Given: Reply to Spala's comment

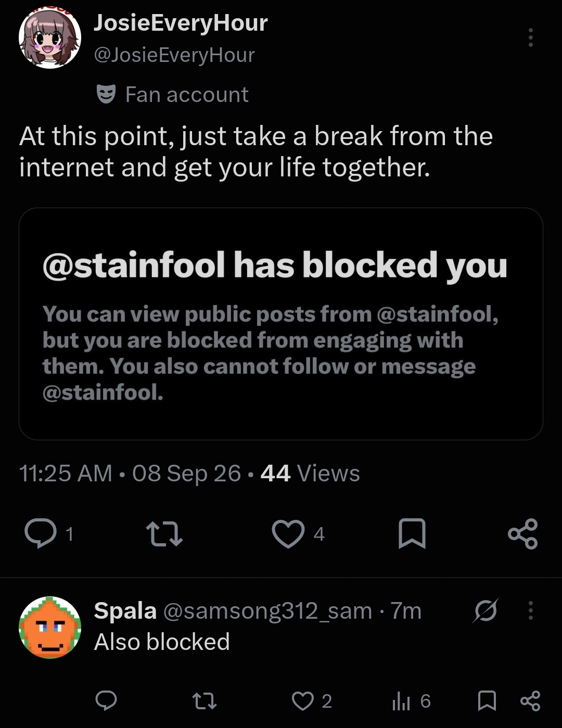Looking at the screenshot, I should point(107,701).
